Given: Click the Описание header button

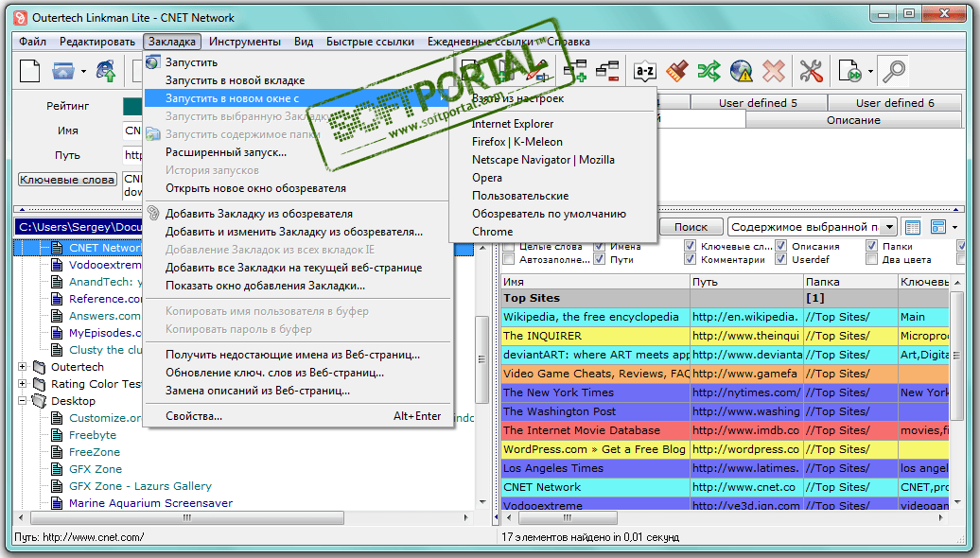Looking at the screenshot, I should click(853, 120).
